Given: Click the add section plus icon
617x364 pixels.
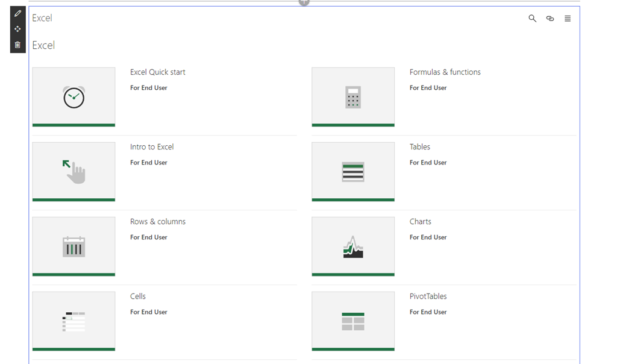Looking at the screenshot, I should coord(304,2).
